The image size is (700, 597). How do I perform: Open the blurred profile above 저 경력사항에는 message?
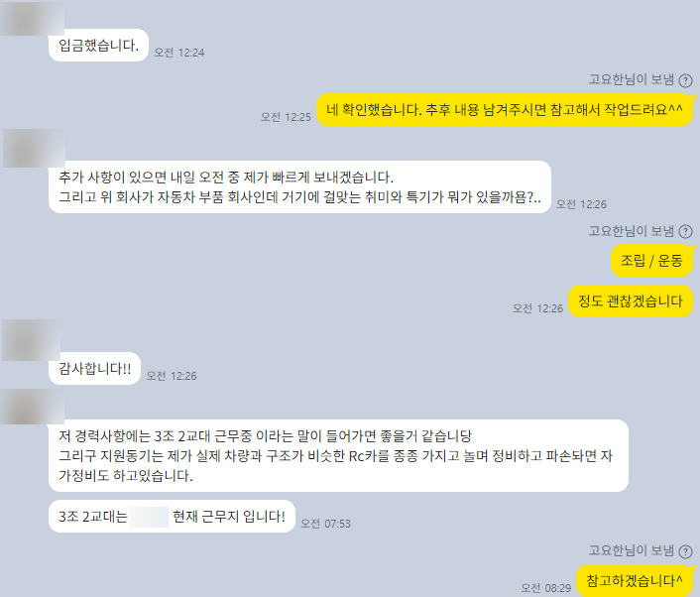(x=32, y=407)
